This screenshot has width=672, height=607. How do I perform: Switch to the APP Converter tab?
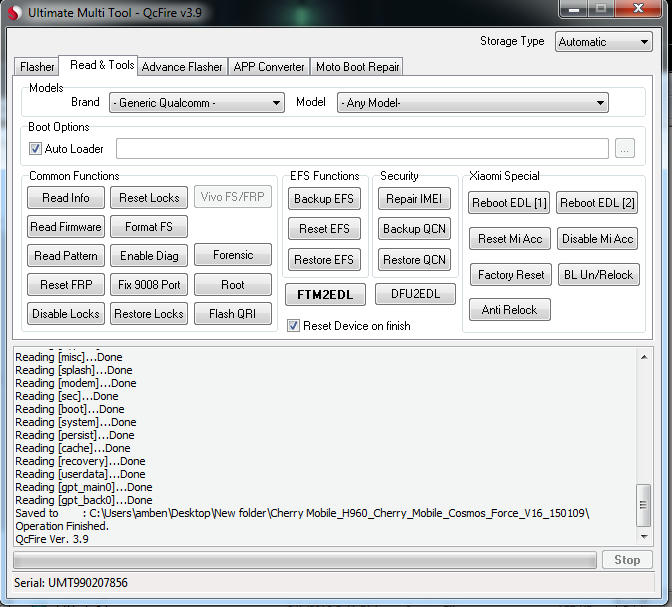[269, 67]
